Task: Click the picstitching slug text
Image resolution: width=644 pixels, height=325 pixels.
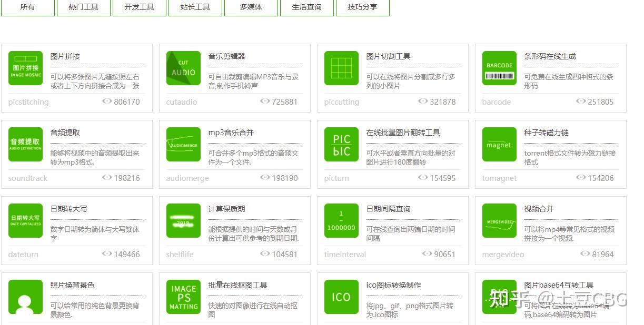Action: (28, 102)
